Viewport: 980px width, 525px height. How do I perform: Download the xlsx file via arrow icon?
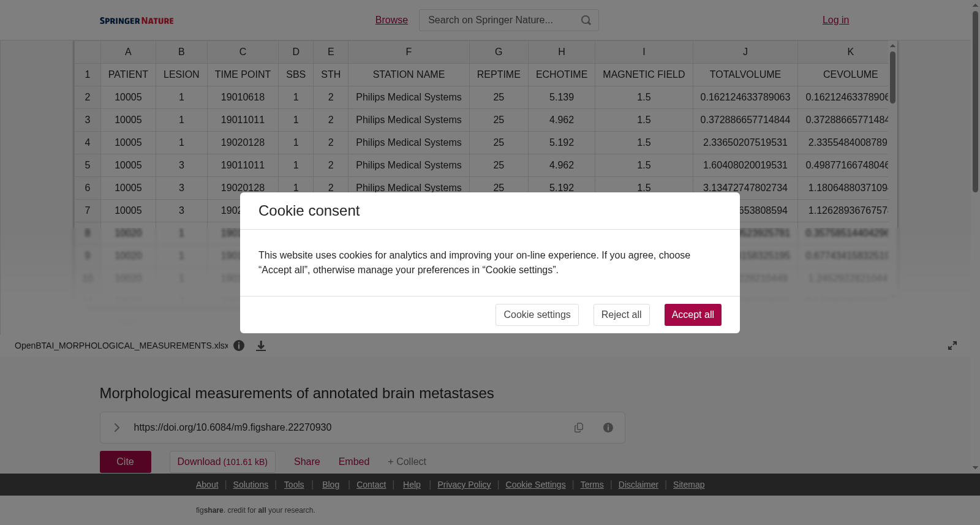pos(261,346)
